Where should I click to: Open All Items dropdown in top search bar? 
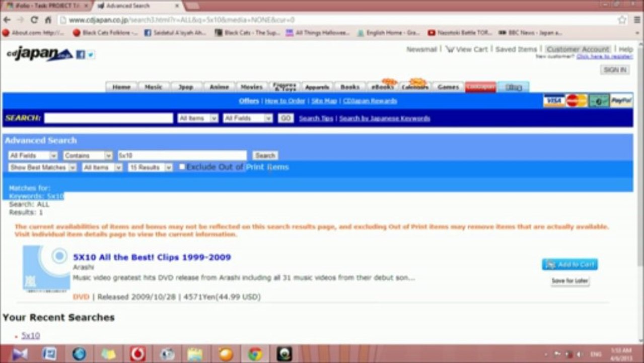[198, 118]
